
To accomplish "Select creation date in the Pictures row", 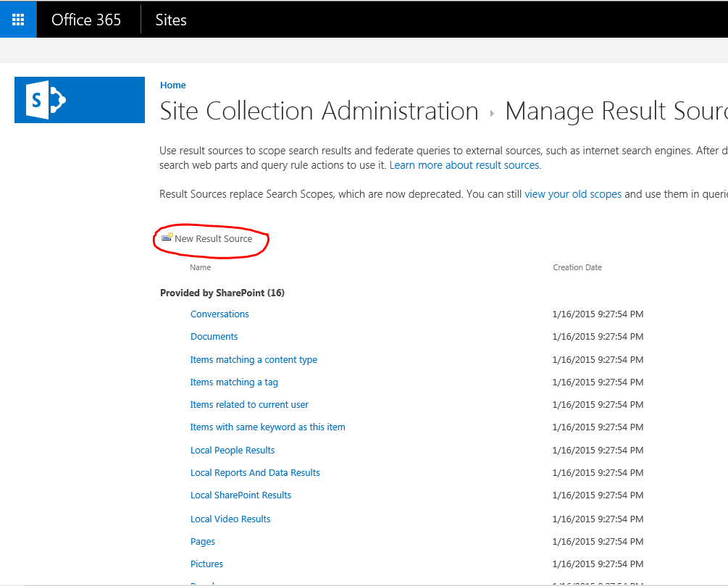I will coord(598,564).
